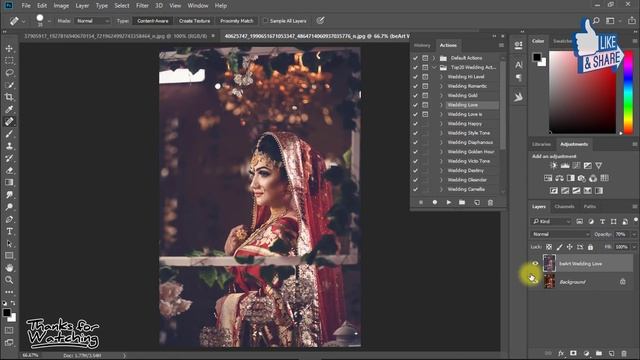Open the File menu

(26, 6)
